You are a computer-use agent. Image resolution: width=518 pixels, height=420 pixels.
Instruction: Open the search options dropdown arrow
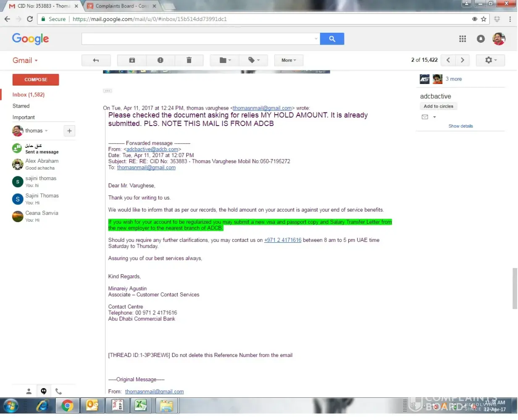316,39
